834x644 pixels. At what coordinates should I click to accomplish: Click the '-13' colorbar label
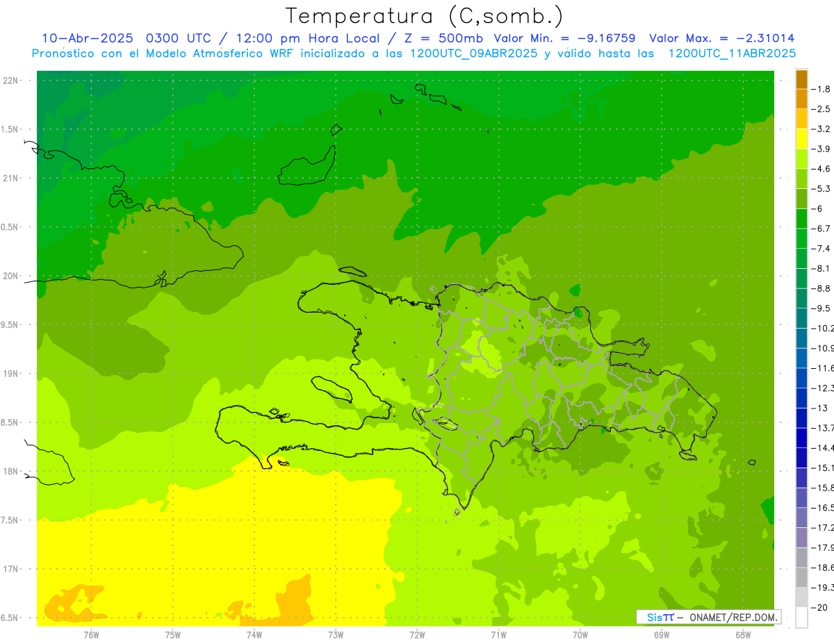pyautogui.click(x=819, y=408)
